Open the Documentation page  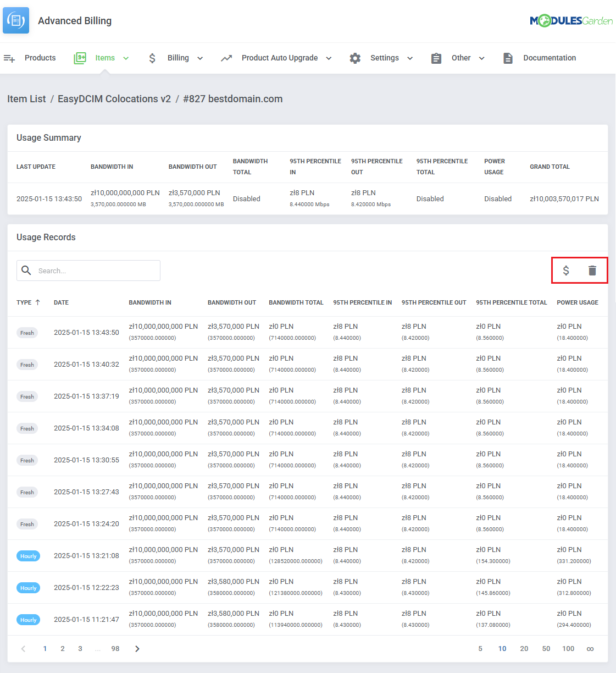click(550, 58)
